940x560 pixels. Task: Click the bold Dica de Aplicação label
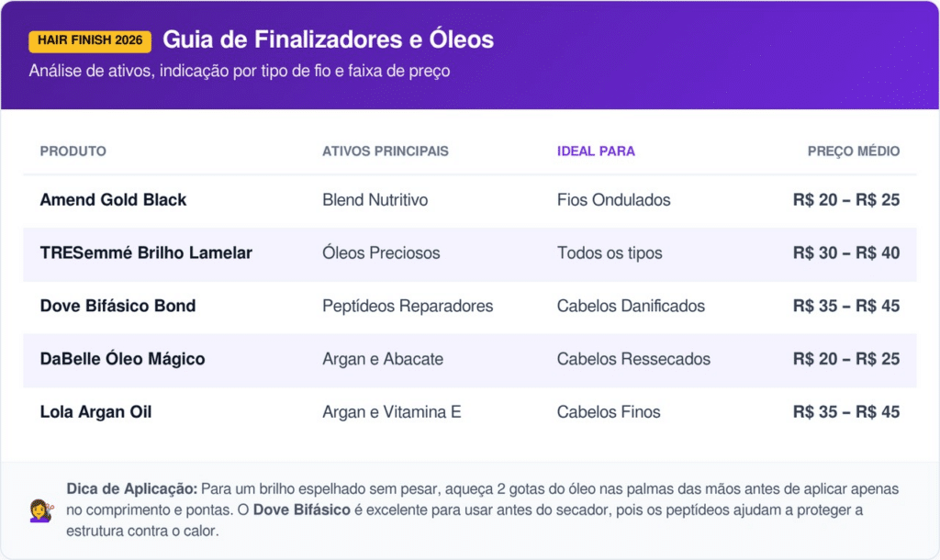pyautogui.click(x=131, y=489)
